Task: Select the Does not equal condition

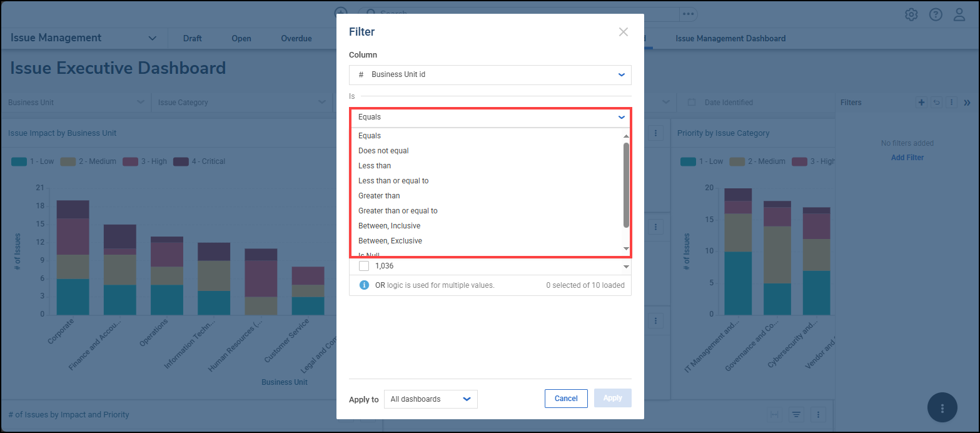Action: click(383, 150)
